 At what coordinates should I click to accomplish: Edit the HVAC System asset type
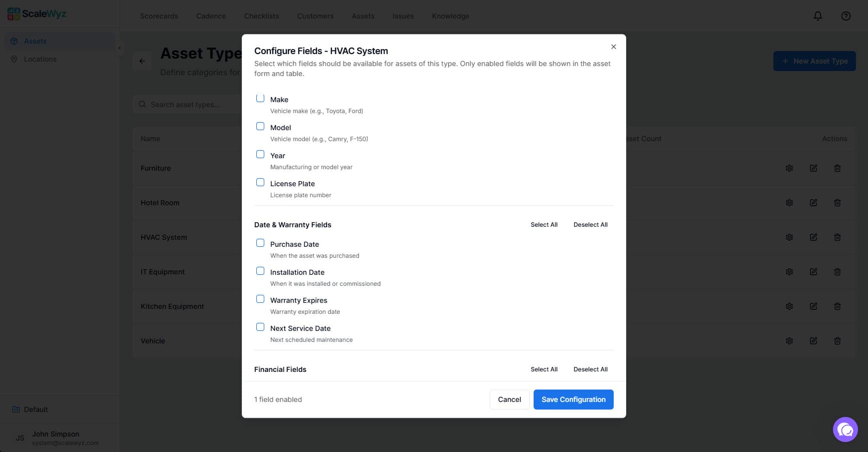[813, 237]
